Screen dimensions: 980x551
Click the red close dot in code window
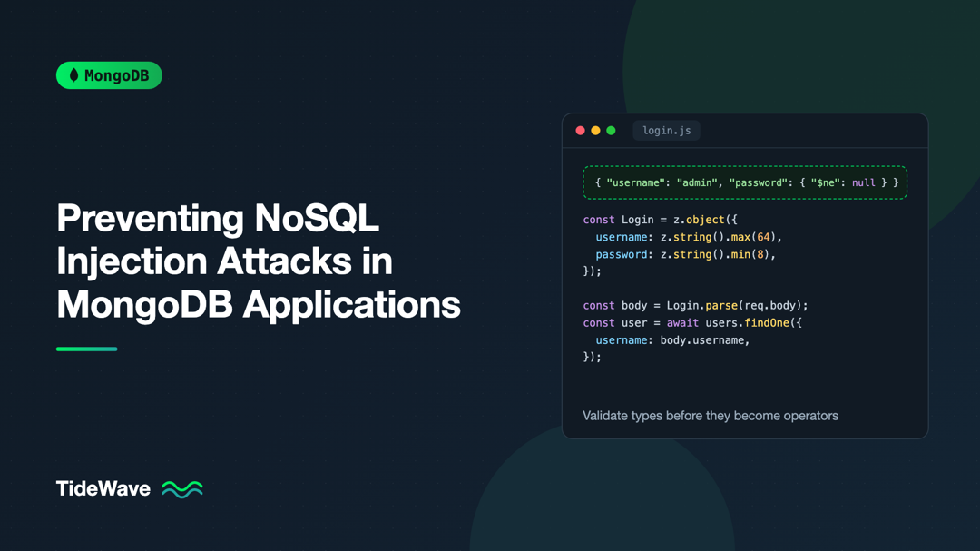[580, 131]
